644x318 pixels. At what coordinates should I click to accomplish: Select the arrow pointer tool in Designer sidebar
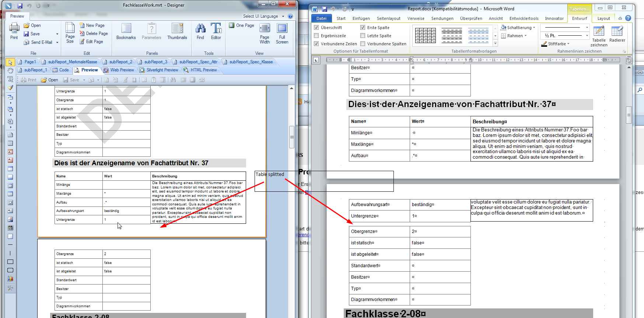[x=10, y=62]
